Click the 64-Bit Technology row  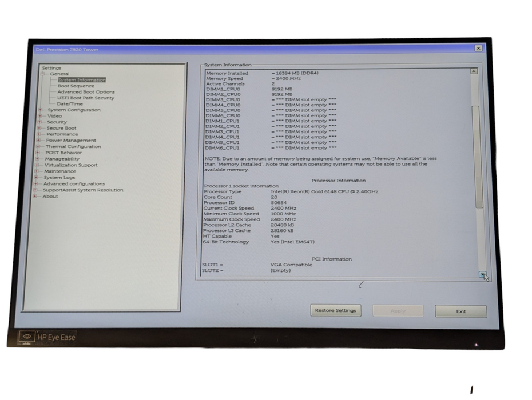259,242
